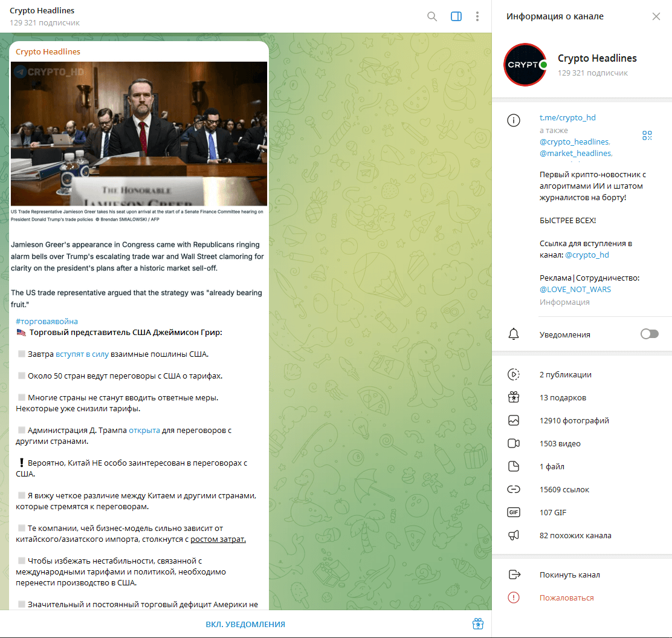Open the photos icon next to 12910 фотографий
Image resolution: width=672 pixels, height=638 pixels.
[x=514, y=421]
